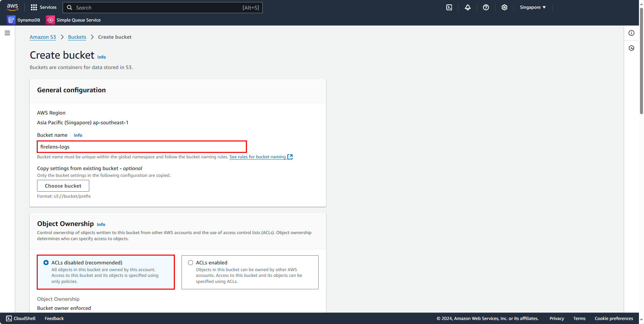The height and width of the screenshot is (324, 644).
Task: Open the Singapore region dropdown
Action: [x=533, y=7]
